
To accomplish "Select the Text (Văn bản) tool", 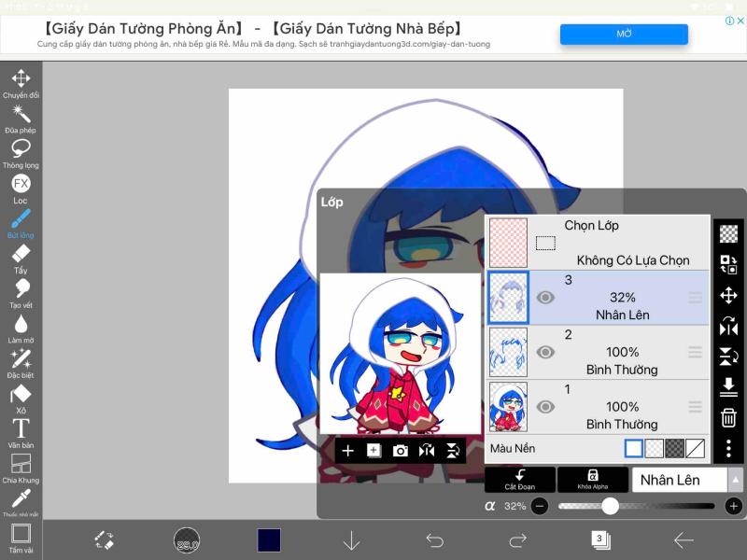I will pos(21,428).
